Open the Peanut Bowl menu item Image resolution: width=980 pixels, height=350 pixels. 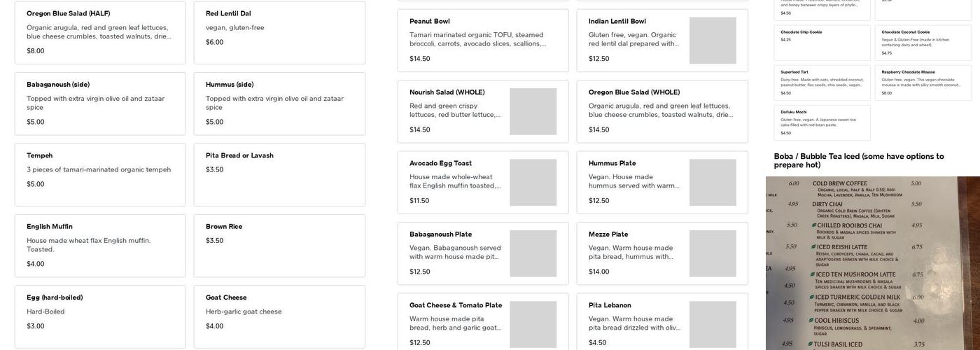coord(483,40)
